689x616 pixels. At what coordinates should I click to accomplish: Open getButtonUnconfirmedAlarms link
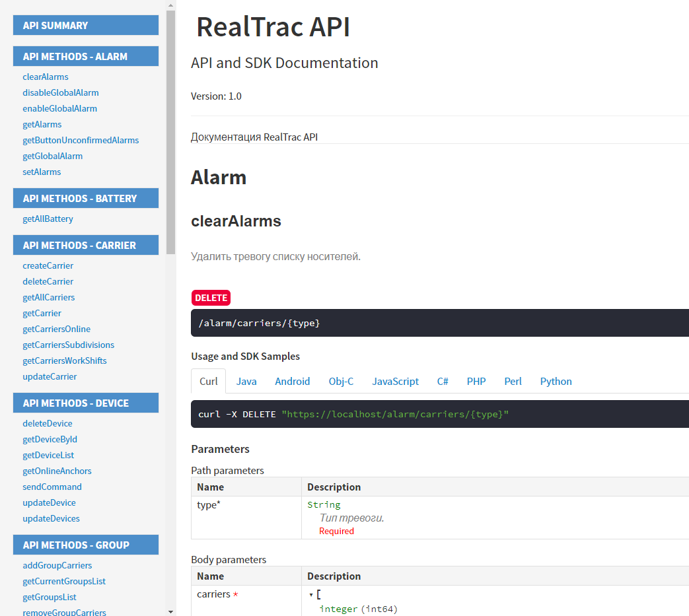[81, 140]
